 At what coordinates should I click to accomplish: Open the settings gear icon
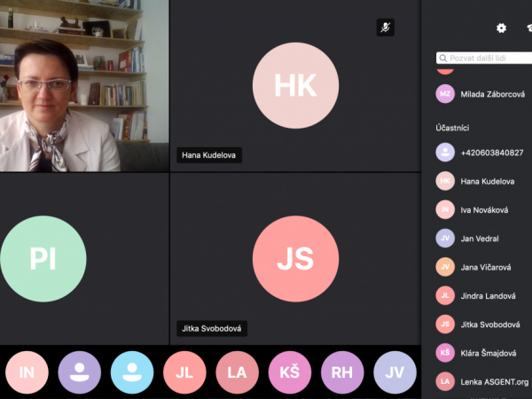(501, 27)
